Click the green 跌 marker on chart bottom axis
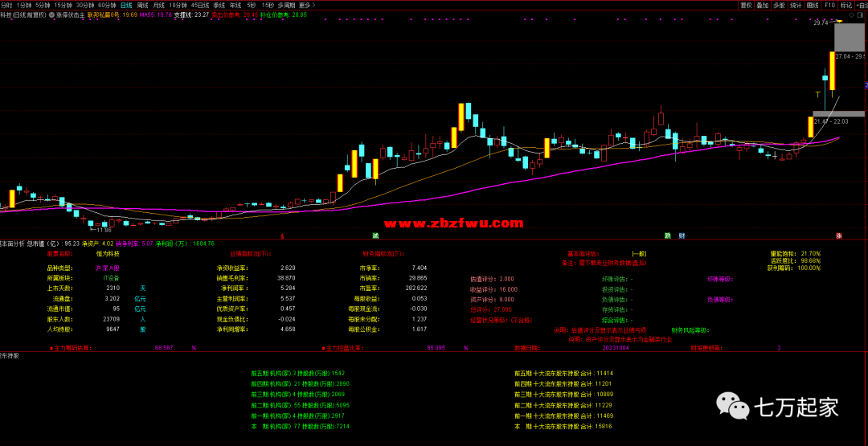The width and height of the screenshot is (868, 446). pos(667,235)
